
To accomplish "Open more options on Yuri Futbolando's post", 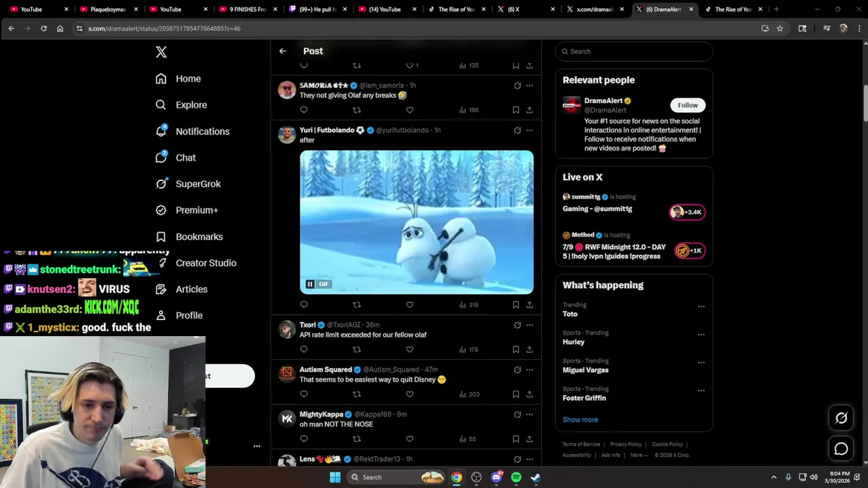I will [530, 130].
